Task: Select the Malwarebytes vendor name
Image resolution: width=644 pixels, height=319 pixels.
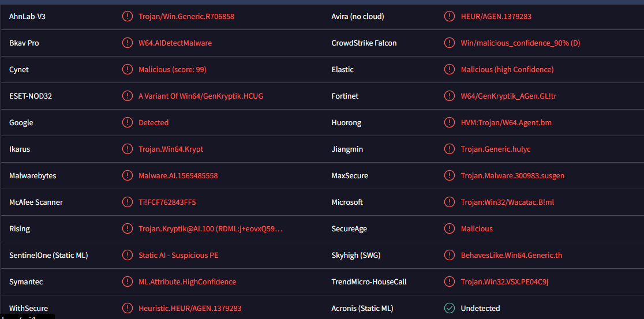Action: [32, 176]
